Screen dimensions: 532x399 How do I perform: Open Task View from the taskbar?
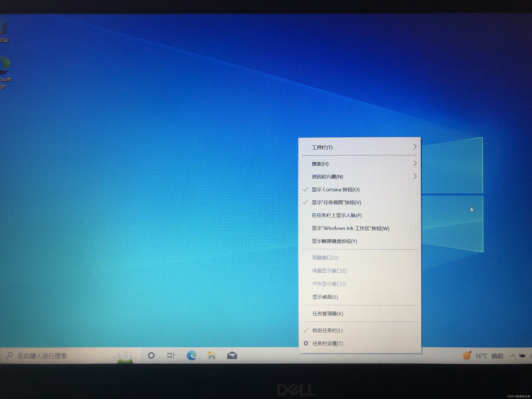[171, 355]
